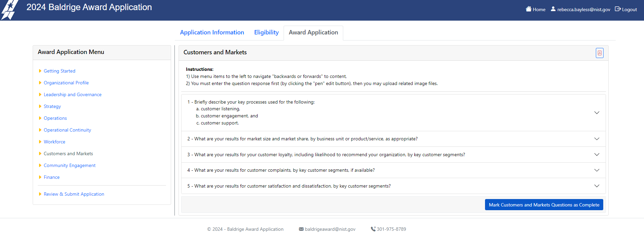The width and height of the screenshot is (644, 251).
Task: Open the Operational Continuity menu item
Action: [x=67, y=130]
